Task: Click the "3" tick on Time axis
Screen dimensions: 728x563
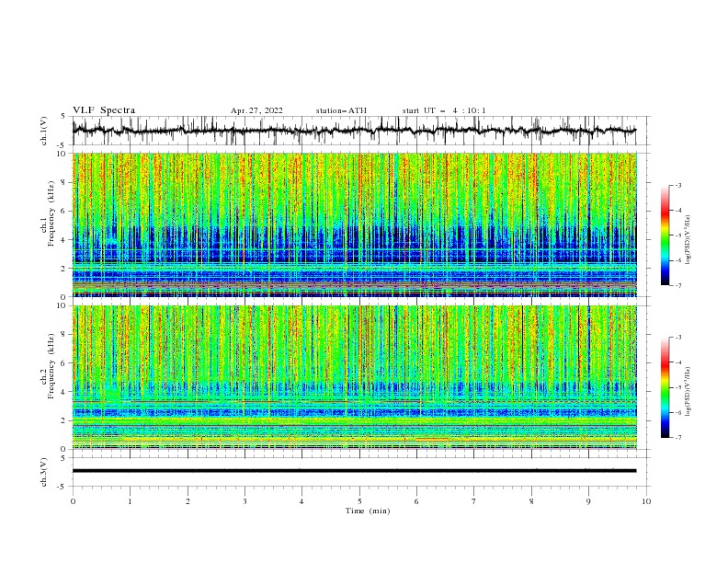Action: pyautogui.click(x=245, y=501)
